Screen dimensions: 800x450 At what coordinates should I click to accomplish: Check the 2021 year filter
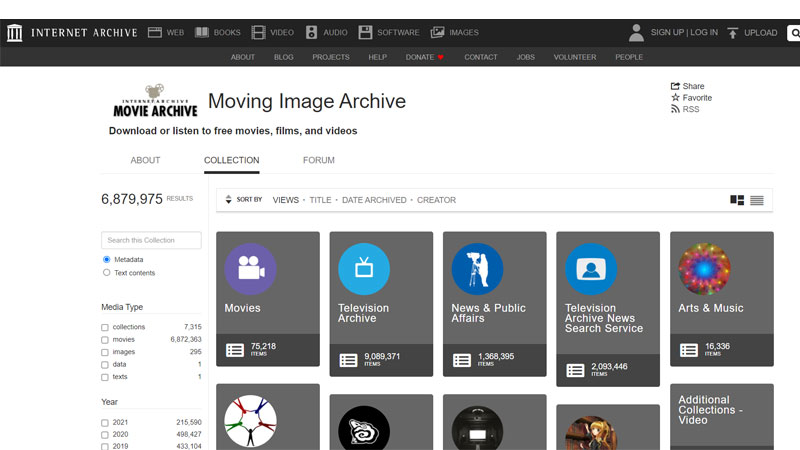[x=105, y=423]
